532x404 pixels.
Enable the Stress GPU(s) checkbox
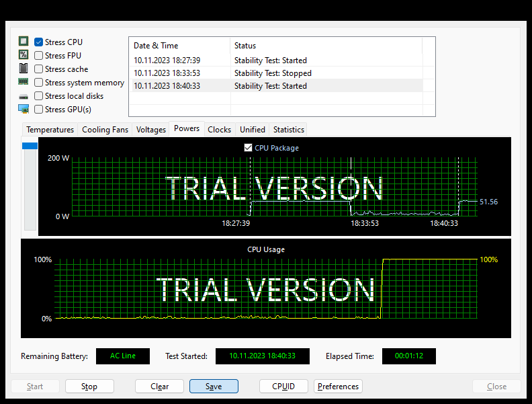(x=39, y=110)
